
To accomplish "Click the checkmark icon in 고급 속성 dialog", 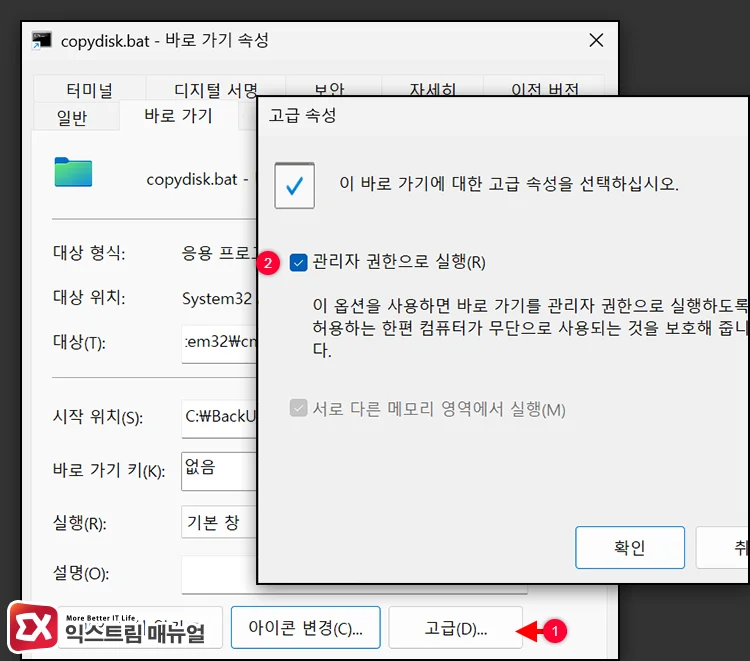I will click(294, 186).
